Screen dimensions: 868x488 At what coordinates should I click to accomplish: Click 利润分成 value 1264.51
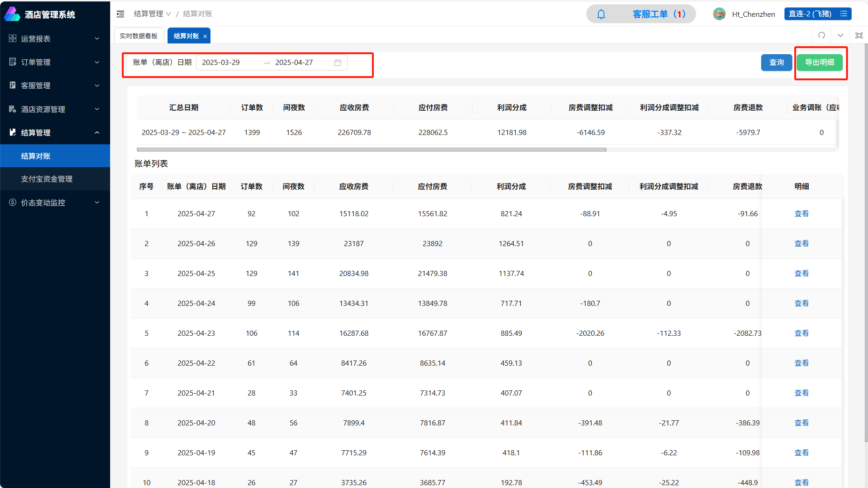[x=511, y=244]
